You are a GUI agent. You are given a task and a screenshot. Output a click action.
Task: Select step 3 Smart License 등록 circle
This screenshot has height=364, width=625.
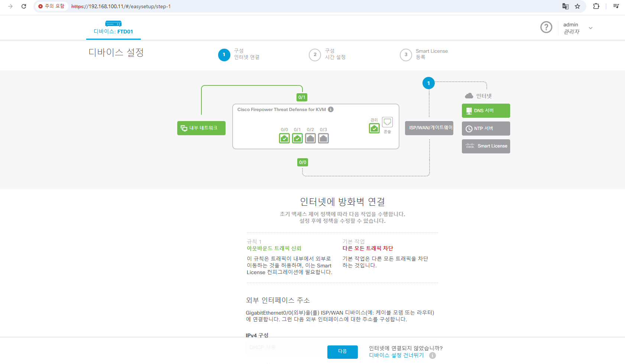coord(406,55)
